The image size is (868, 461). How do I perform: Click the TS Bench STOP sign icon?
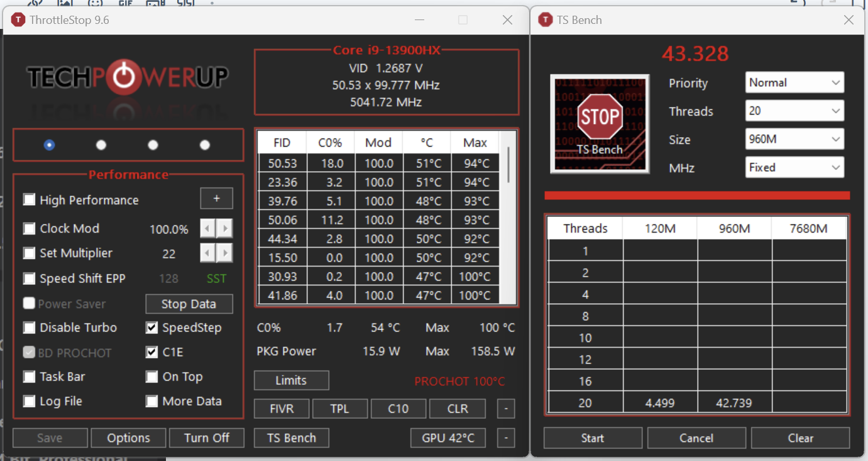(x=599, y=123)
